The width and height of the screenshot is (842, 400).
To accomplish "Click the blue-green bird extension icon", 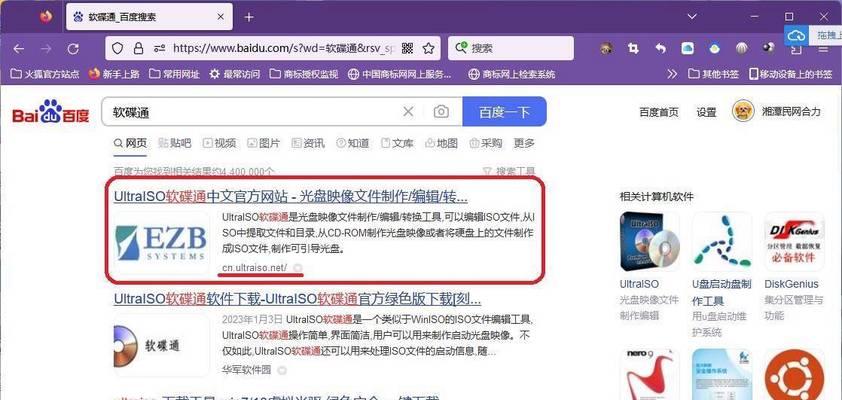I will [714, 48].
